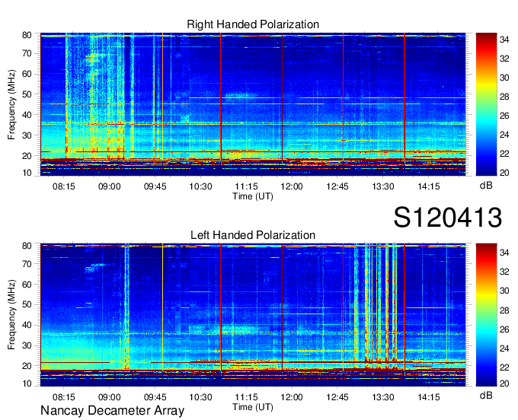The image size is (518, 420).
Task: Click the 20 frequency tick of Right Handed plot
Action: pos(27,156)
